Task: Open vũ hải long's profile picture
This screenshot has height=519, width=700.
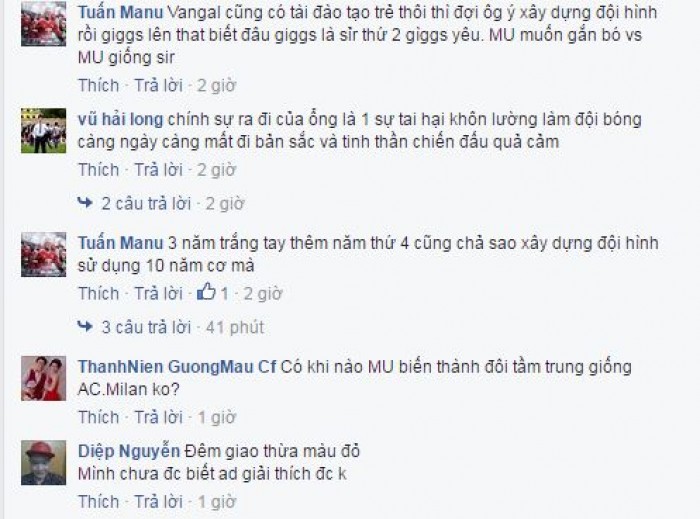Action: tap(44, 130)
